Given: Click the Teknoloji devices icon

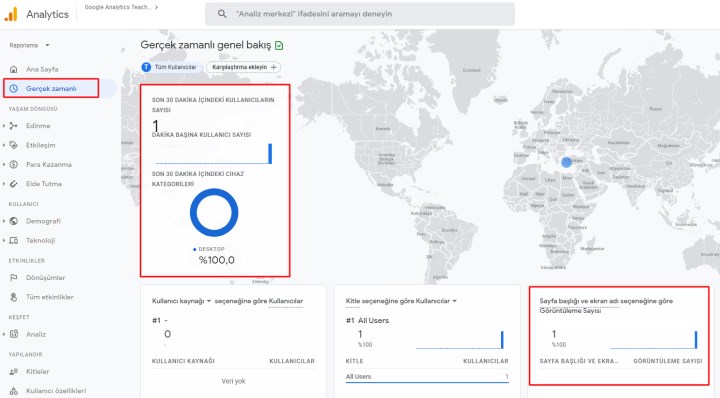Looking at the screenshot, I should (14, 240).
